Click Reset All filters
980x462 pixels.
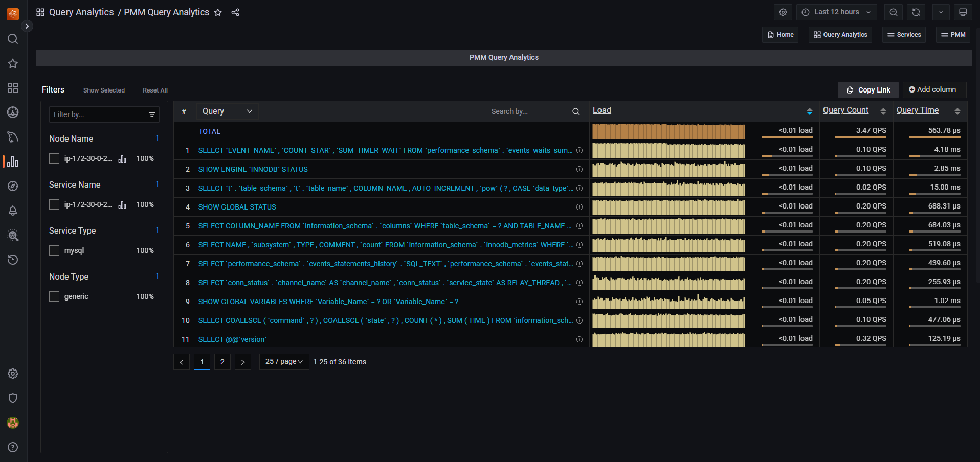(155, 90)
